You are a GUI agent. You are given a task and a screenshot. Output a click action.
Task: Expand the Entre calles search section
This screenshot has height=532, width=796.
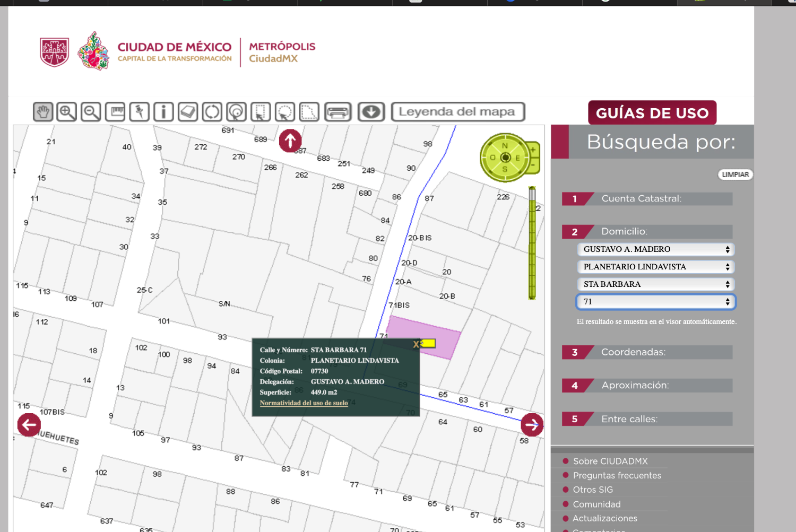(x=647, y=419)
